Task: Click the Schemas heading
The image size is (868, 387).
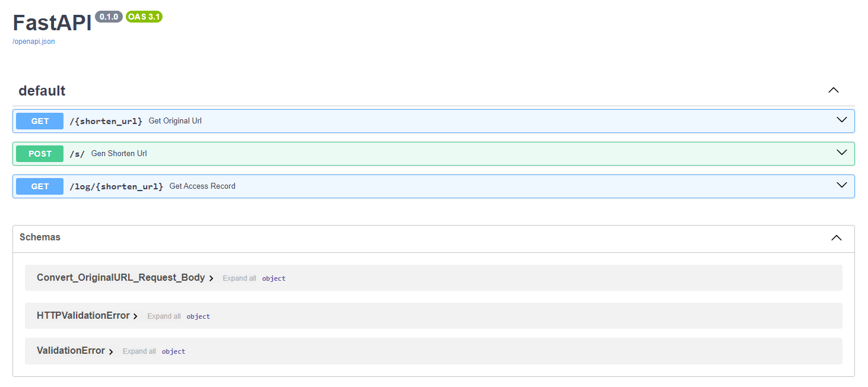Action: pos(40,237)
